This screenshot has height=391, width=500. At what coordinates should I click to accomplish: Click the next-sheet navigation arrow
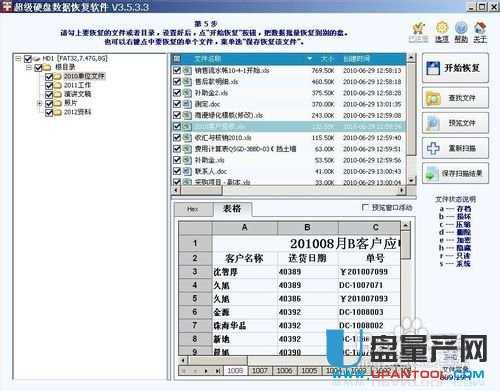pos(206,371)
